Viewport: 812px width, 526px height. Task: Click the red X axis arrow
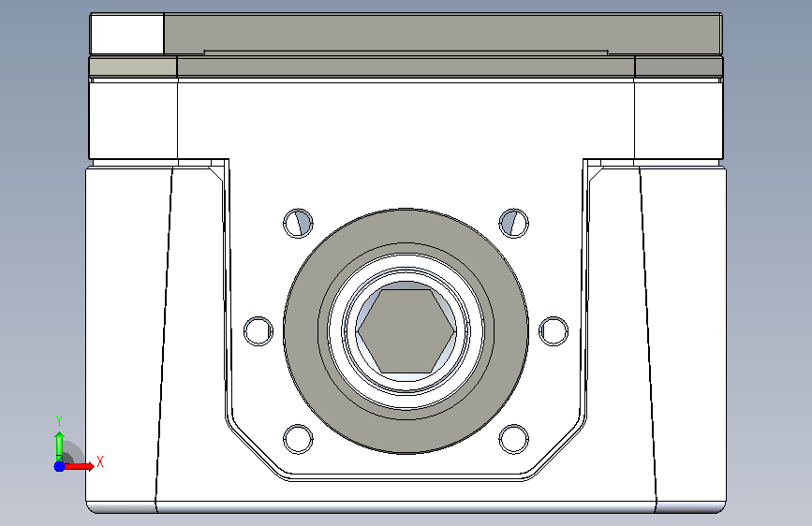(79, 466)
